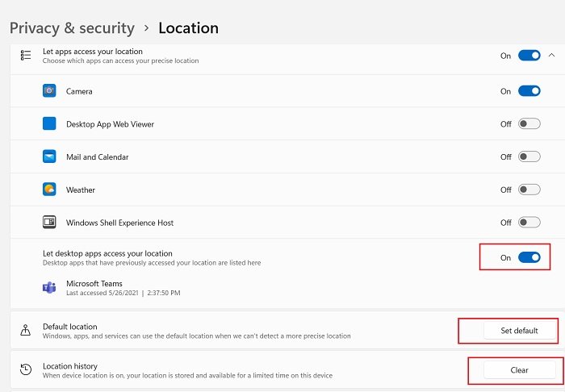
Task: Toggle off Let apps access your location
Action: (529, 56)
